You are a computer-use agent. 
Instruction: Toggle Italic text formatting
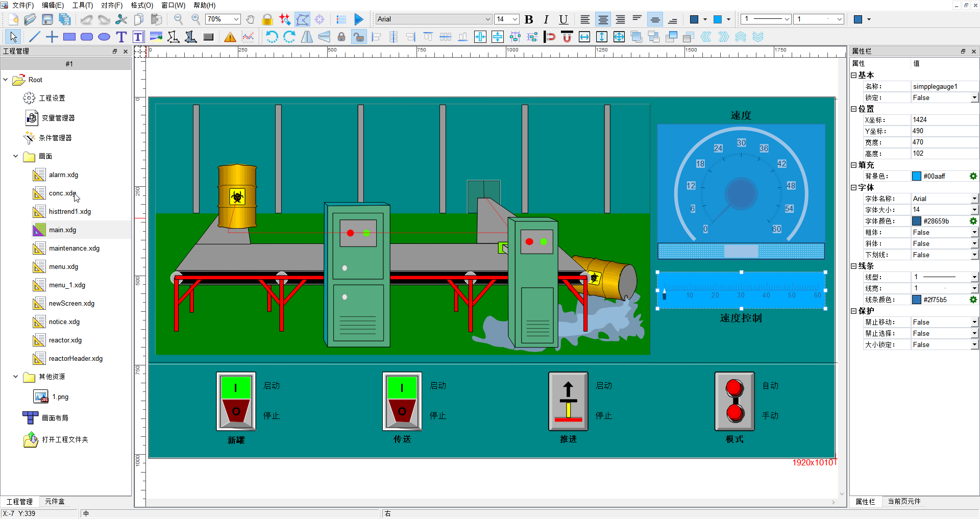546,19
